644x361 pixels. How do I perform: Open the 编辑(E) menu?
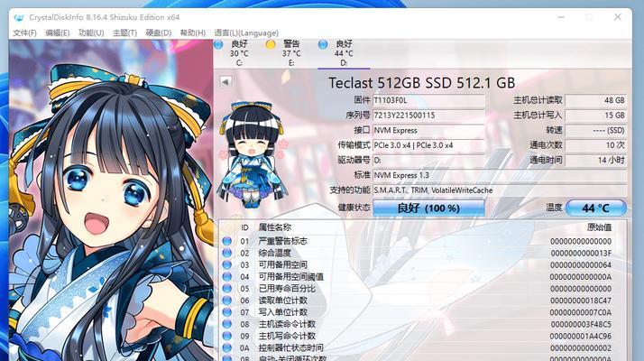(x=58, y=32)
